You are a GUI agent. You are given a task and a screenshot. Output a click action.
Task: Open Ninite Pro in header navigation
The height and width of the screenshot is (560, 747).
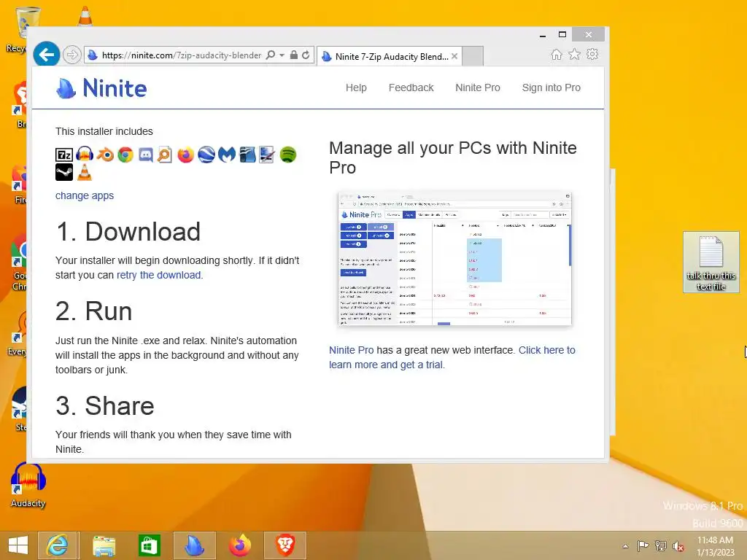pyautogui.click(x=478, y=87)
